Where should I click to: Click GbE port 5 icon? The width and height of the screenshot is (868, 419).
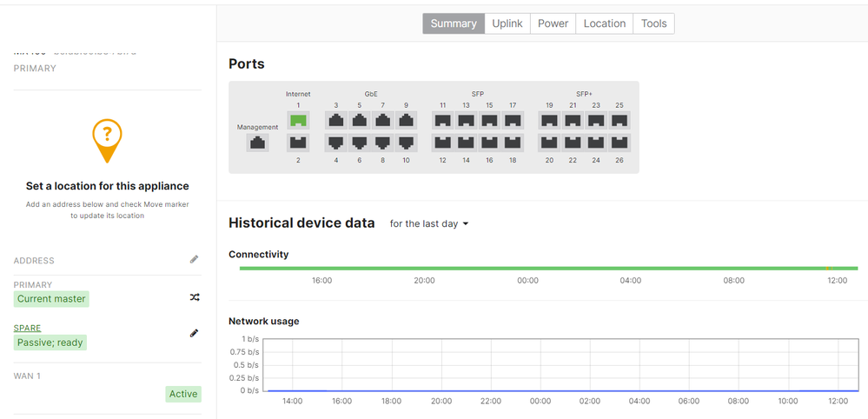359,120
